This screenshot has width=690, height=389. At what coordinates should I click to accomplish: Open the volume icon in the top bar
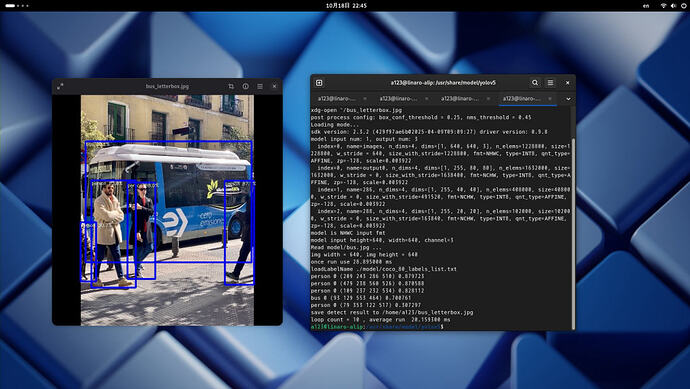(673, 6)
